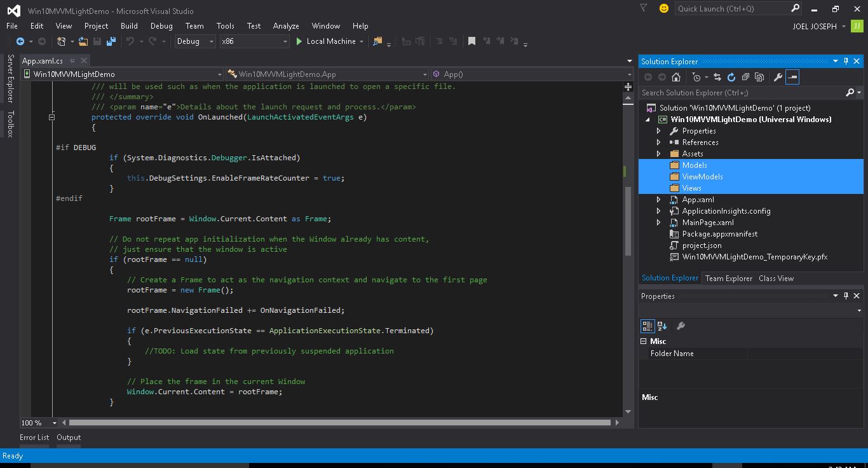This screenshot has height=468, width=868.
Task: Open the Error List tab
Action: [34, 437]
